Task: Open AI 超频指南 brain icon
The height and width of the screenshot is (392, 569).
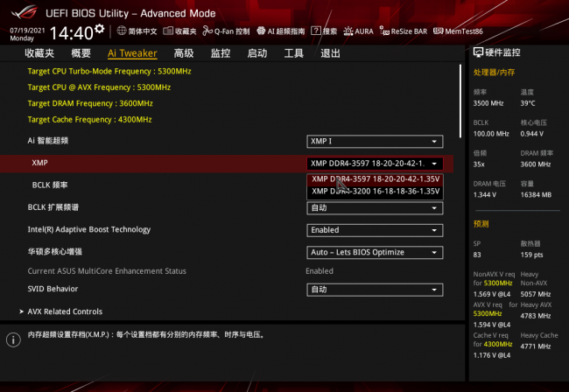Action: 261,31
